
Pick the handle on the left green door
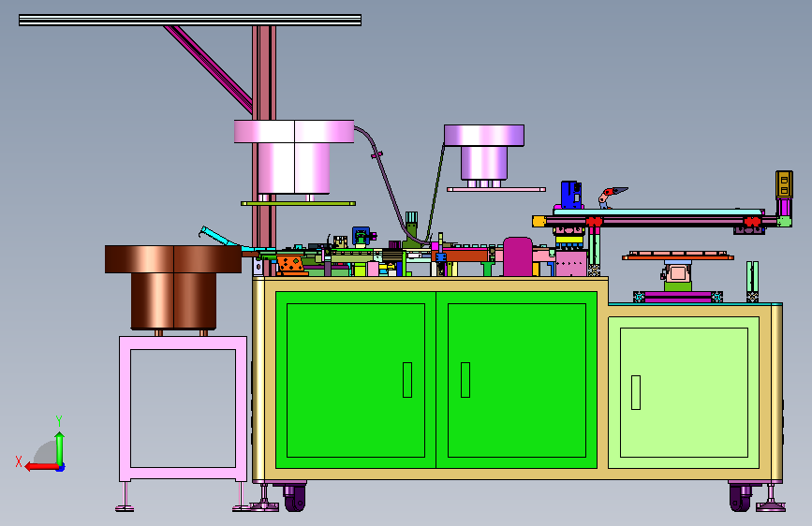click(x=407, y=379)
